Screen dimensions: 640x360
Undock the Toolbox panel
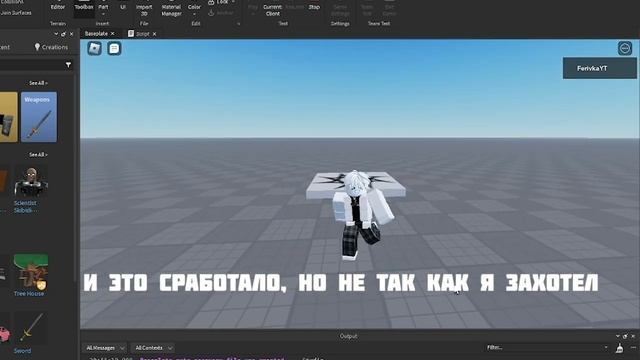63,34
